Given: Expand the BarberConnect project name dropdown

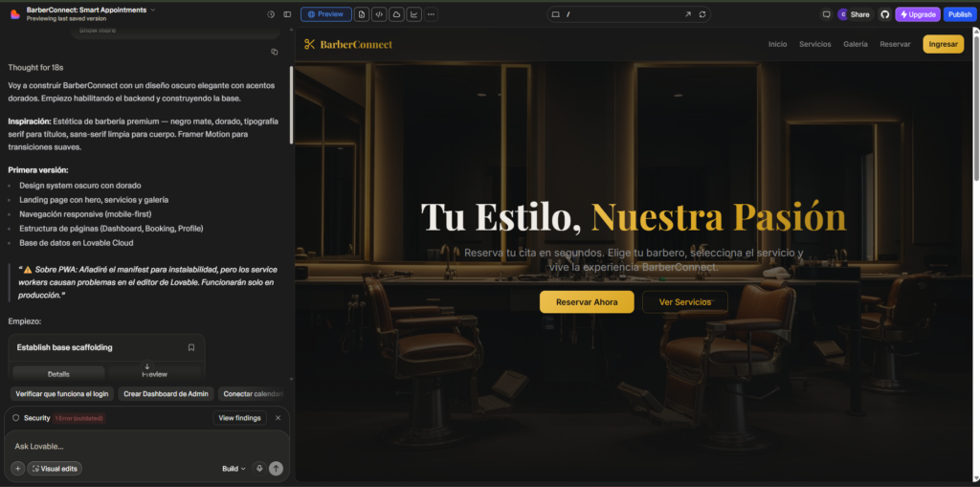Looking at the screenshot, I should coord(153,10).
